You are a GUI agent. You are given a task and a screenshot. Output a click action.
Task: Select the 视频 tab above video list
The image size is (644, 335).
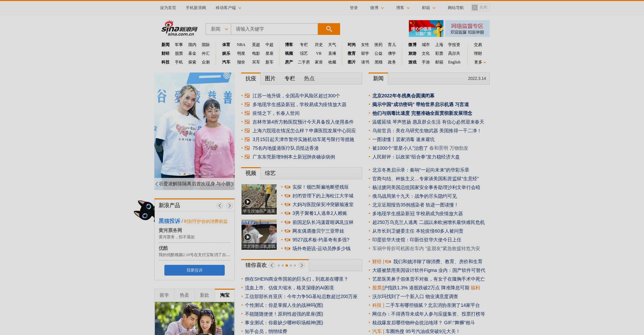point(251,173)
